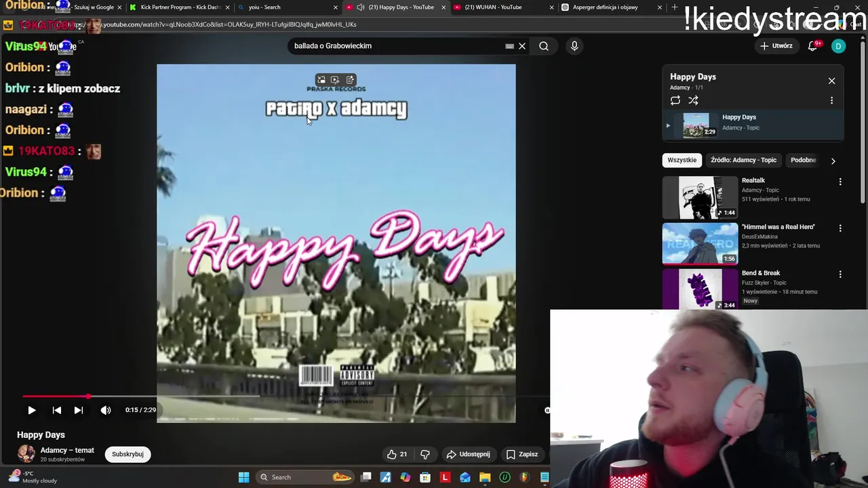Toggle playlist shuffle

(693, 100)
